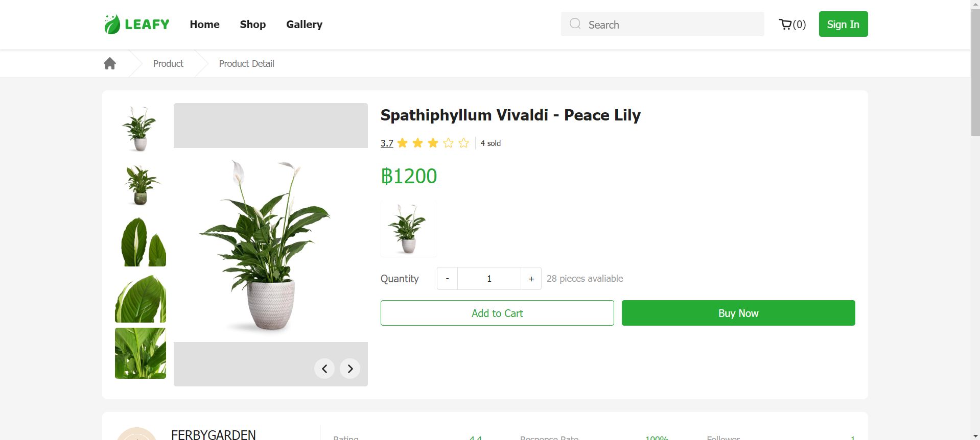Click the Sign In button
This screenshot has height=440, width=980.
(x=843, y=25)
